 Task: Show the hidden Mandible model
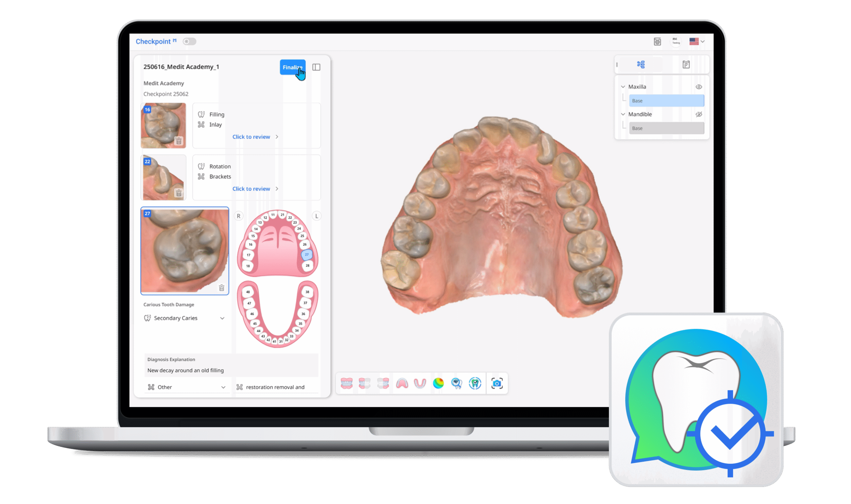(x=699, y=114)
